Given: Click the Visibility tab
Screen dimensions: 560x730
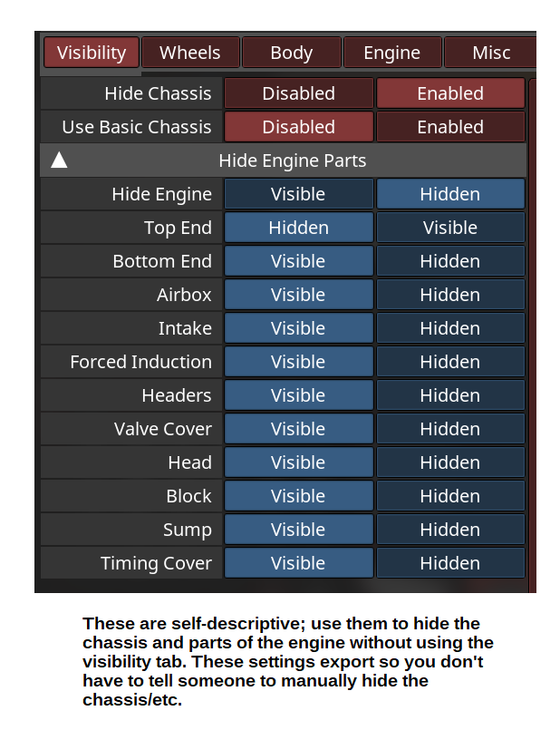Looking at the screenshot, I should (x=92, y=53).
